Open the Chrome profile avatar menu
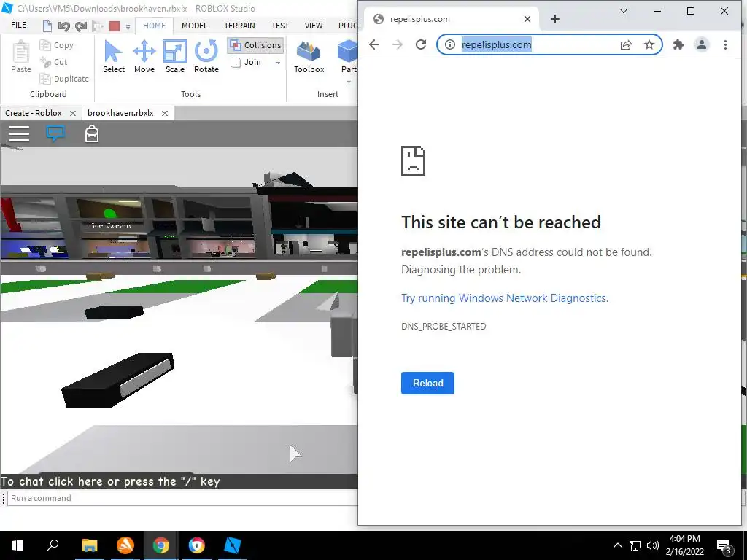Screen dimensions: 747x560 pyautogui.click(x=701, y=44)
